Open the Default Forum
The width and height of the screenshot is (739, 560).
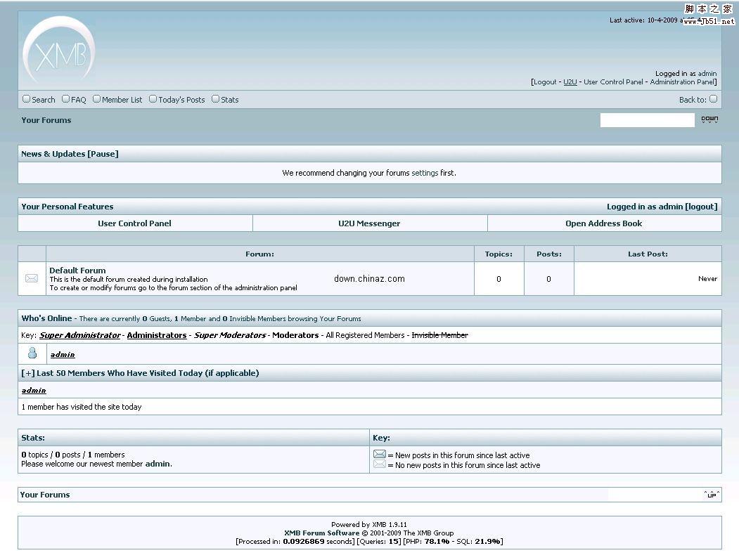77,271
